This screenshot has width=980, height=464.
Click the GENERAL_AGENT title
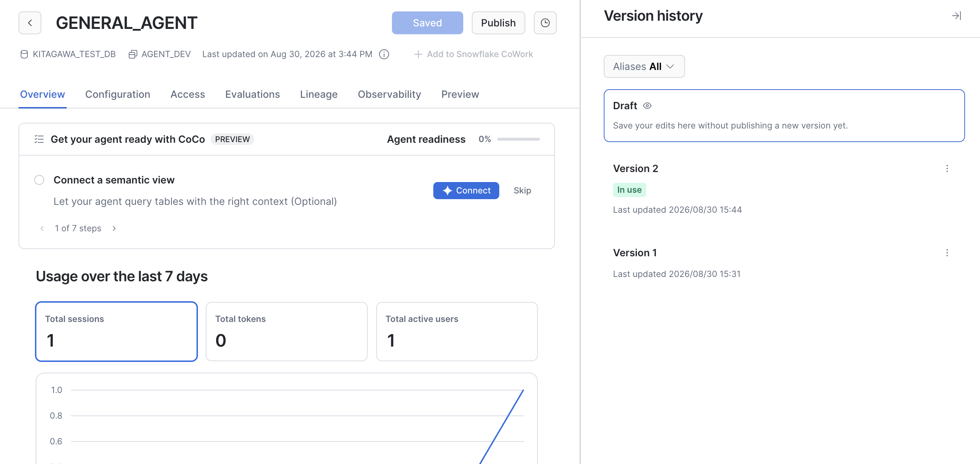127,23
